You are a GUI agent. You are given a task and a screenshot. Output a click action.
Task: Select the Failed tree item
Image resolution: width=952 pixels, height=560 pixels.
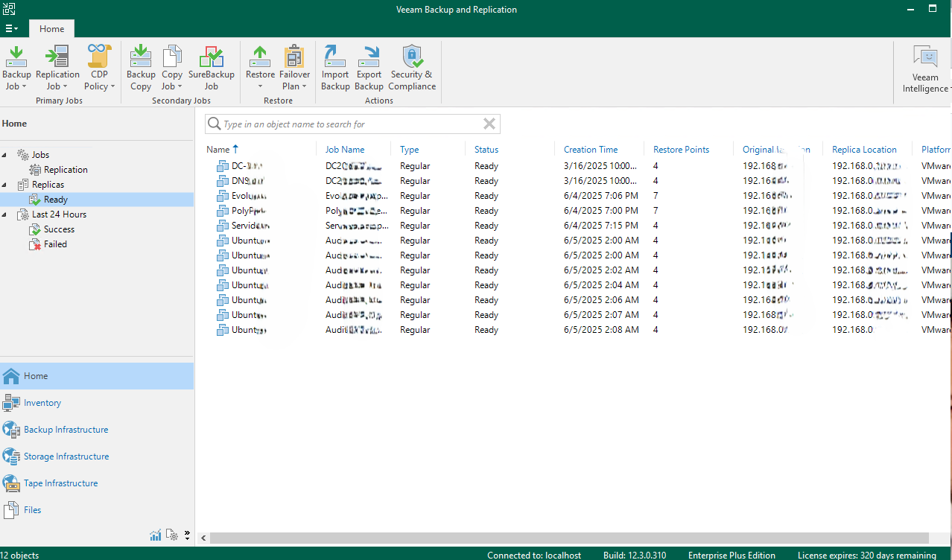(x=55, y=244)
